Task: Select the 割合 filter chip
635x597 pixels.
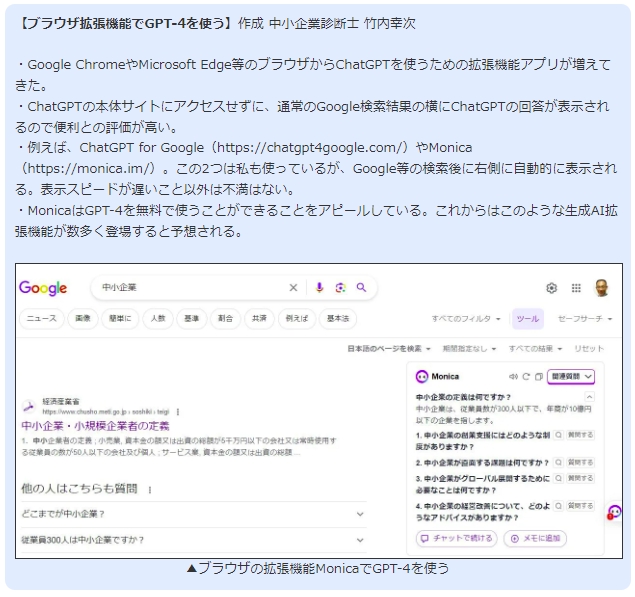Action: 225,318
